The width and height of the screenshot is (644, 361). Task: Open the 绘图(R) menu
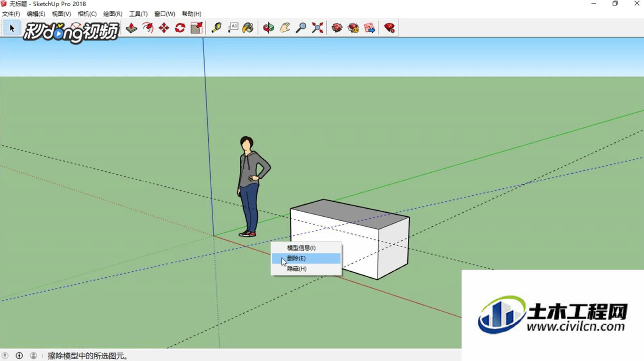coord(113,14)
